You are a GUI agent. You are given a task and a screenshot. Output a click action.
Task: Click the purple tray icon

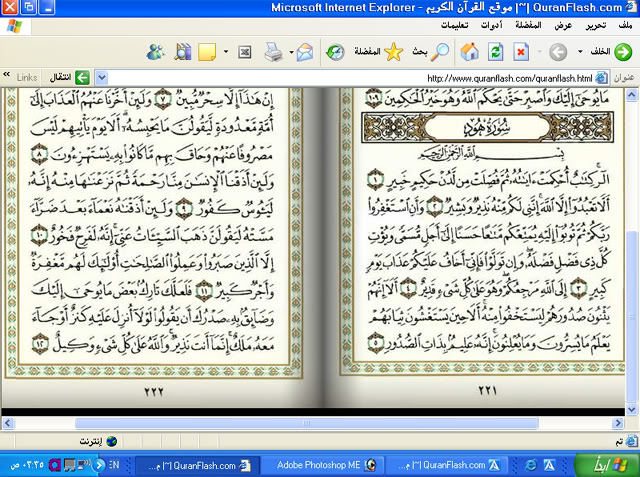(x=55, y=465)
